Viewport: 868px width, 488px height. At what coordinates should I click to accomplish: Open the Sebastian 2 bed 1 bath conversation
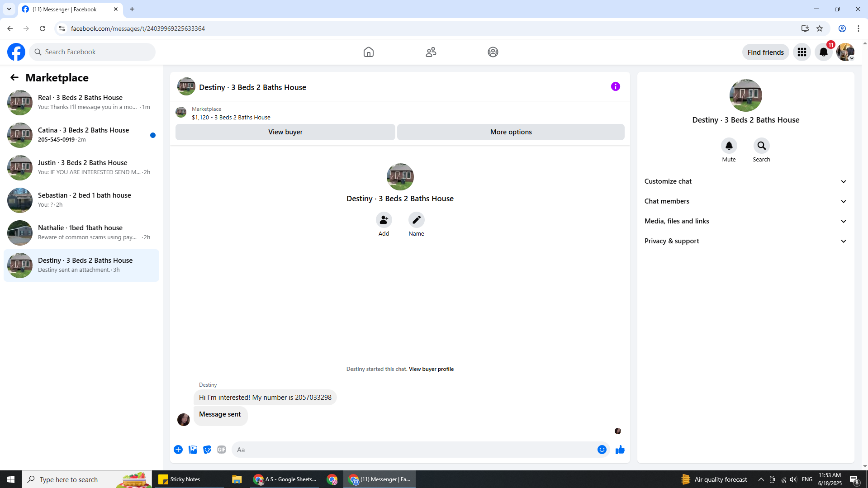coord(81,200)
